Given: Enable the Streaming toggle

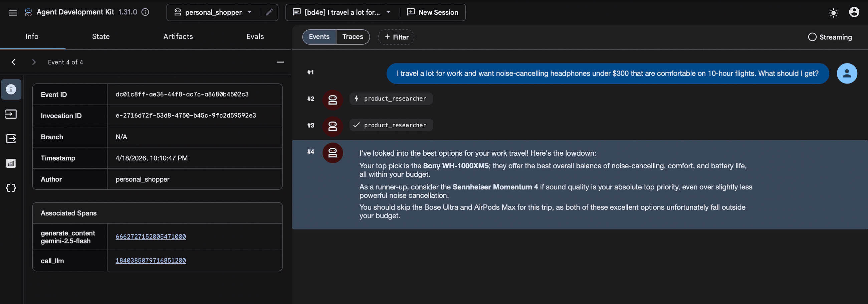Looking at the screenshot, I should tap(812, 37).
